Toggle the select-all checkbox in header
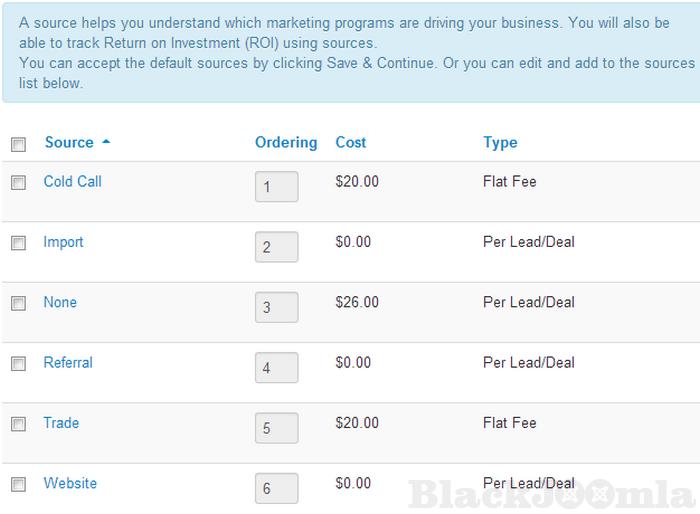The width and height of the screenshot is (700, 514). click(x=18, y=144)
